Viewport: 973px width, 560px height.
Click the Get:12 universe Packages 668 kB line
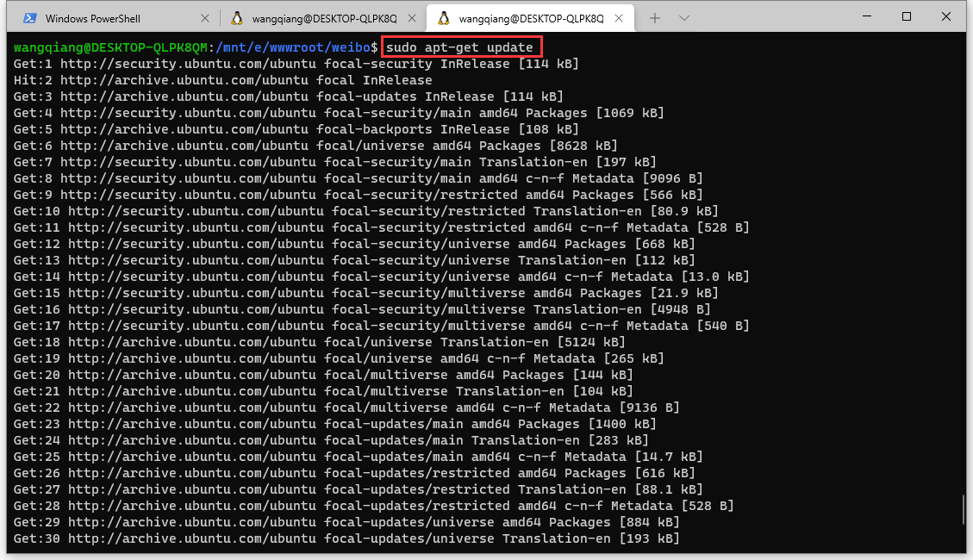point(354,244)
